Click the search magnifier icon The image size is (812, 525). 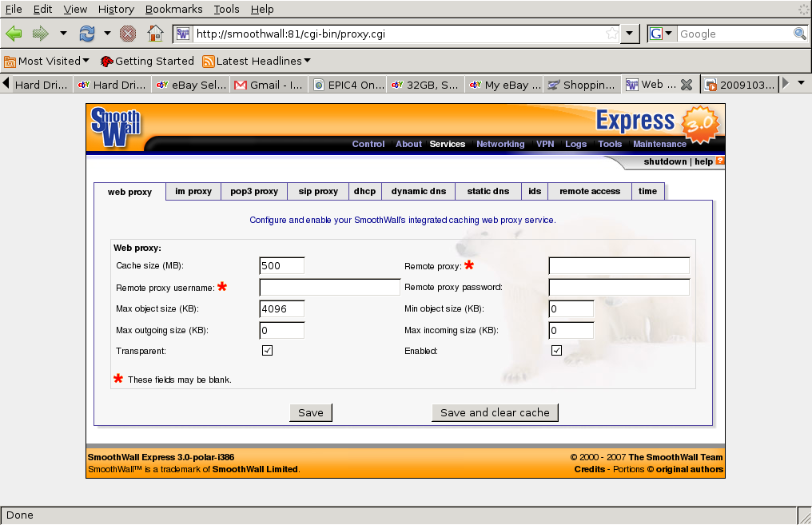tap(799, 34)
